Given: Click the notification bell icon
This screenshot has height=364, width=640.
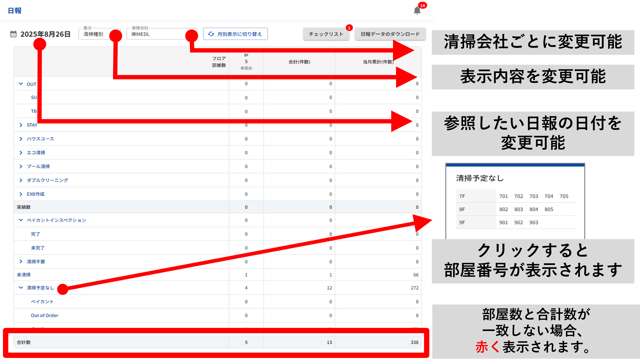Looking at the screenshot, I should tap(417, 11).
